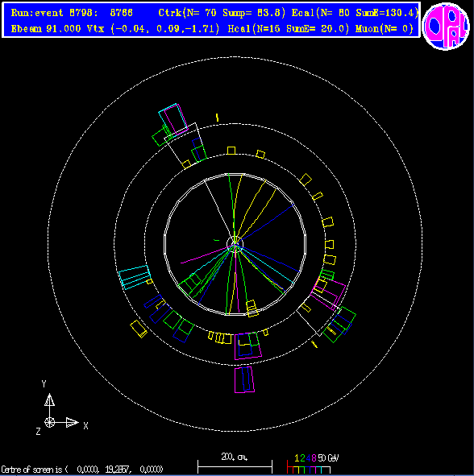This screenshot has height=476, width=474.
Task: Click the yellow 1 in GeV legend
Action: click(x=297, y=457)
